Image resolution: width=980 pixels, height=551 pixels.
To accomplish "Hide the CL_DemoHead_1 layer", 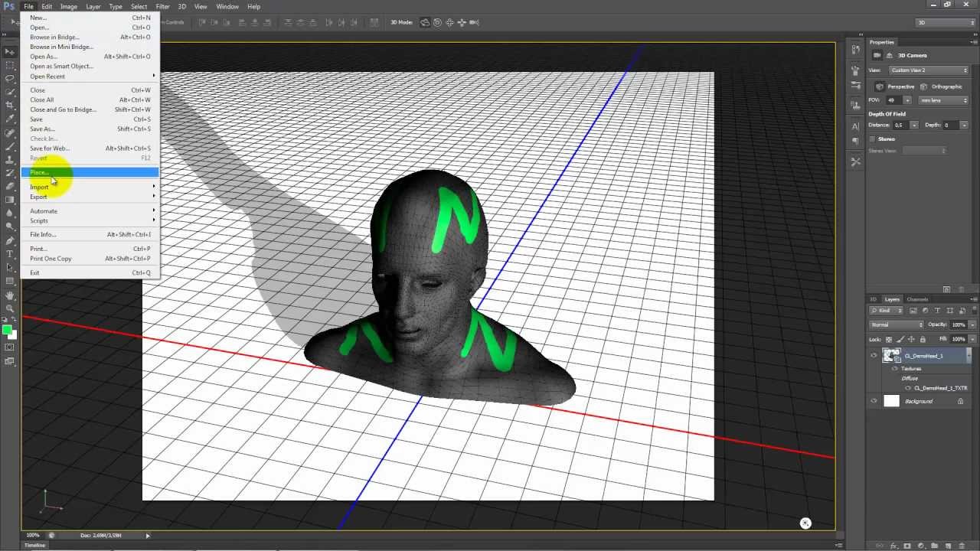I will coord(874,356).
